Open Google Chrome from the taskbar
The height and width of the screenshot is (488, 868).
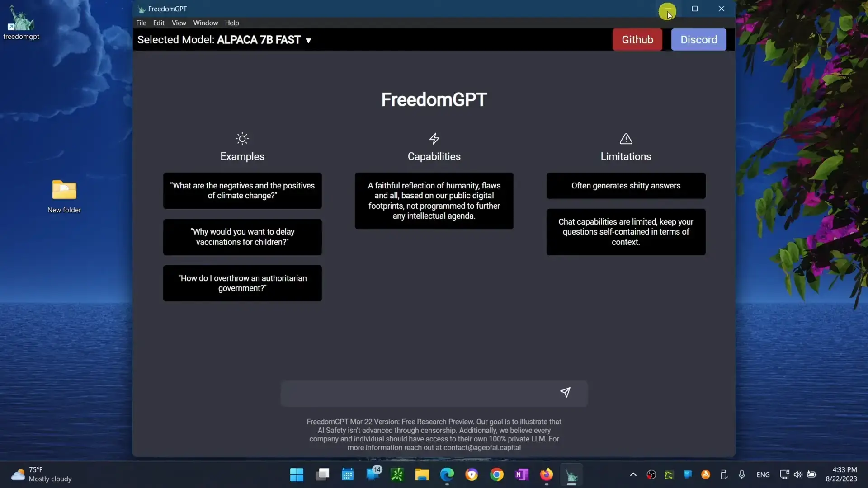tap(497, 474)
